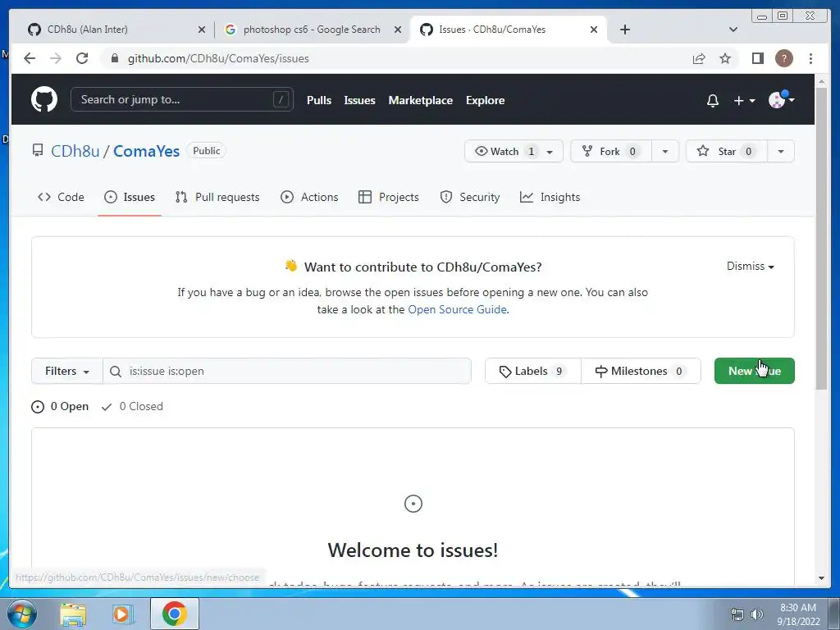Click the Chrome taskbar icon
The width and height of the screenshot is (840, 630).
[174, 614]
